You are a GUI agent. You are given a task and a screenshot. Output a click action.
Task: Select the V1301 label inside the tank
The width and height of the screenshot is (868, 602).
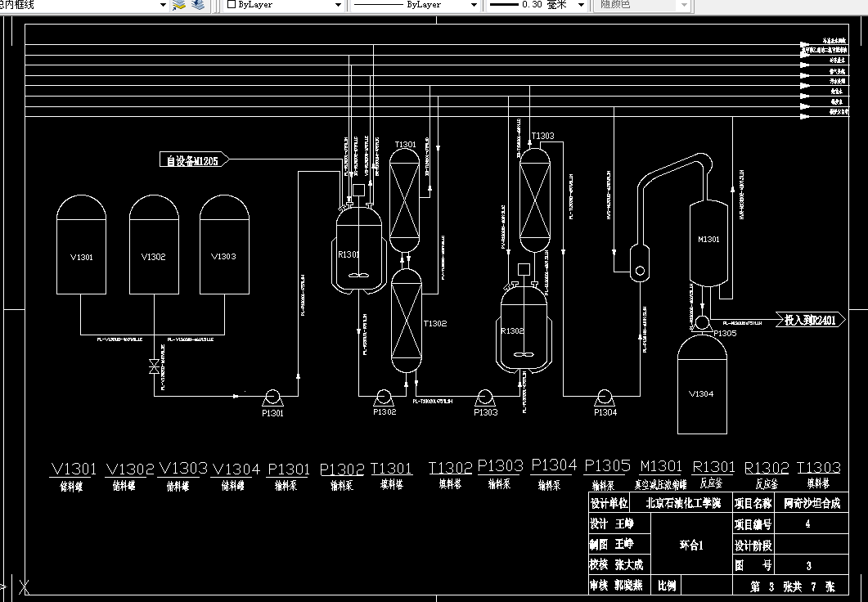click(81, 258)
